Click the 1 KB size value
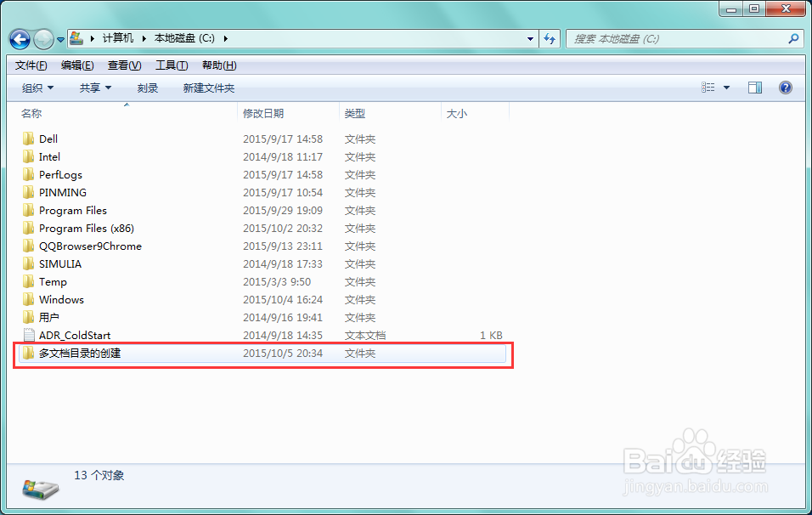 click(491, 335)
